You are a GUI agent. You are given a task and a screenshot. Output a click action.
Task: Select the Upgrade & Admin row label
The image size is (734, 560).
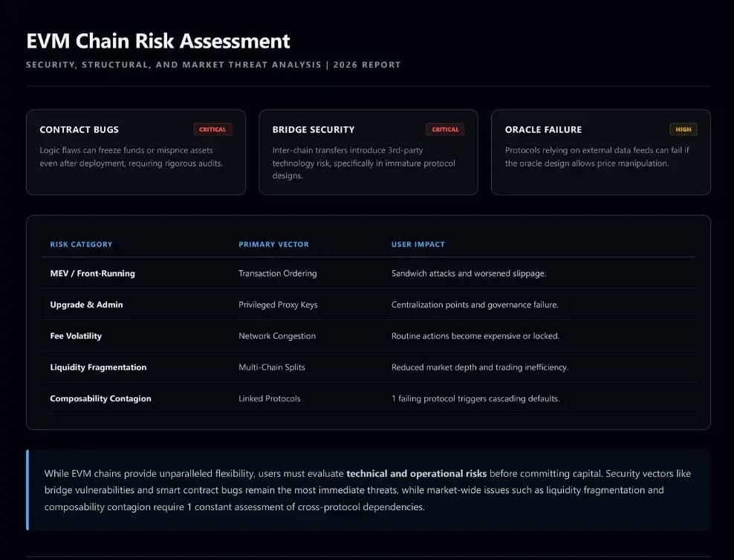87,305
